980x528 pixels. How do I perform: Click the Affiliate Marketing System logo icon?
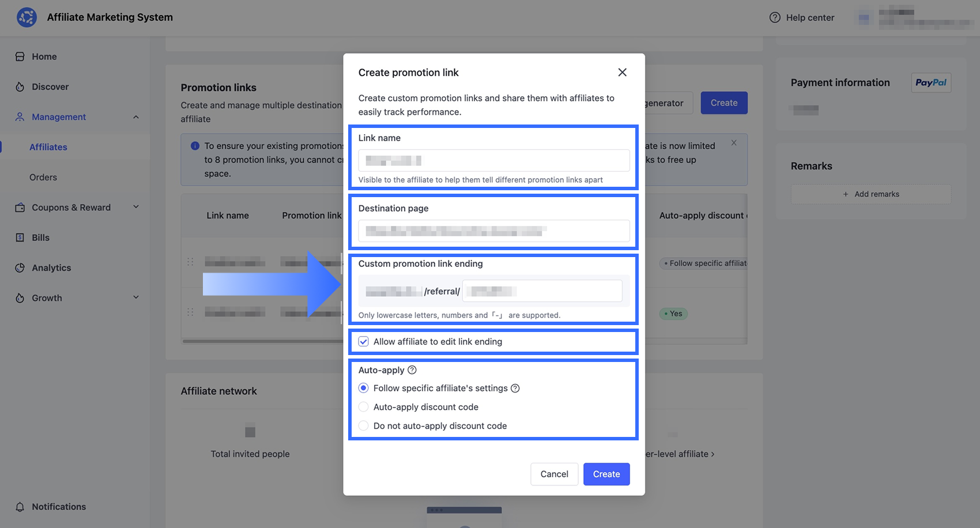coord(27,17)
